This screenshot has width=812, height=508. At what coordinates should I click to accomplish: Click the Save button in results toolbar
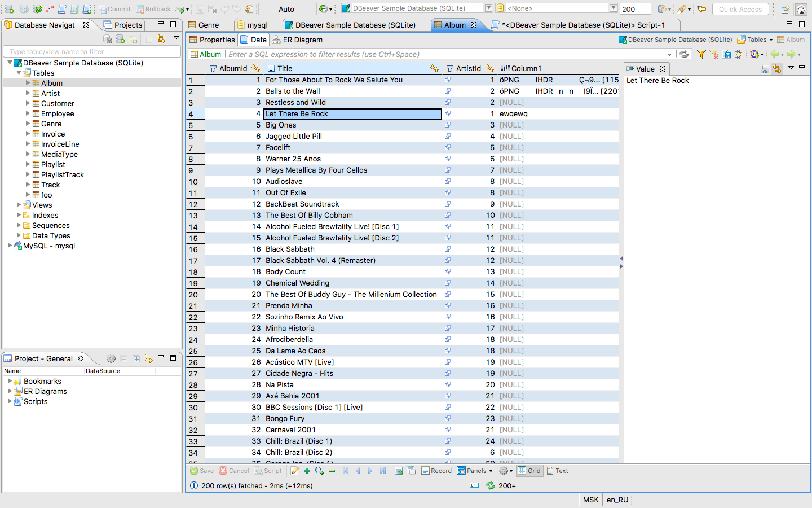click(202, 471)
